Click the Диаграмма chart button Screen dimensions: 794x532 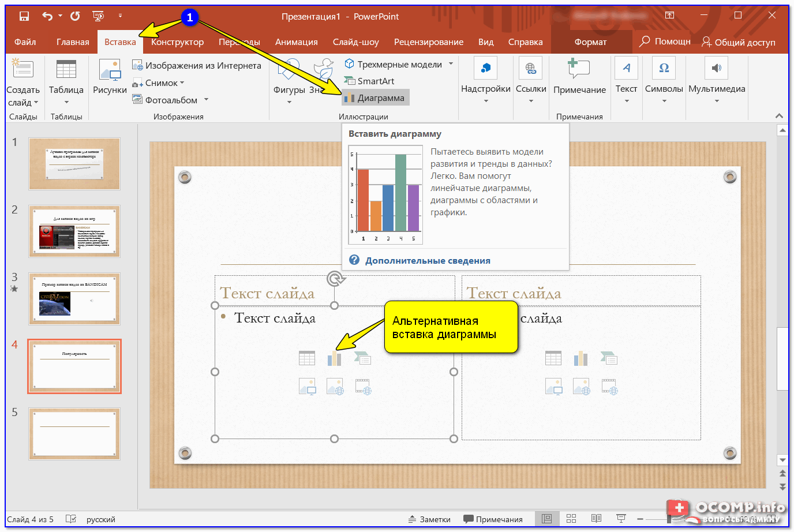tap(375, 98)
